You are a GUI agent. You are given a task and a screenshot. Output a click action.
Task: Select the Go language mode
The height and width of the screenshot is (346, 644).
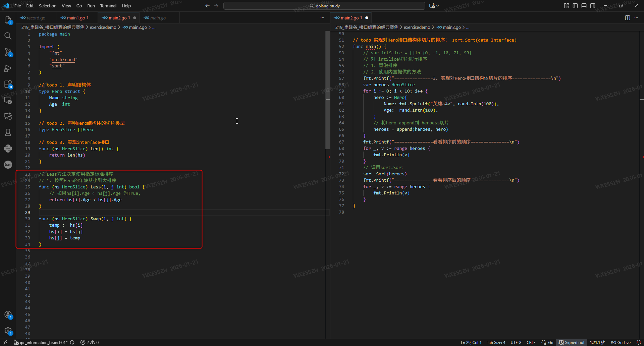(550, 342)
